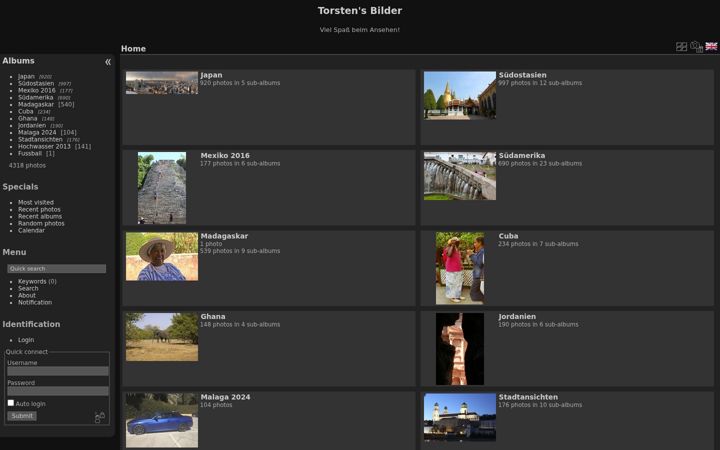Screen dimensions: 720x450
Task: Collapse the sidebar with the double chevron
Action: tap(108, 62)
